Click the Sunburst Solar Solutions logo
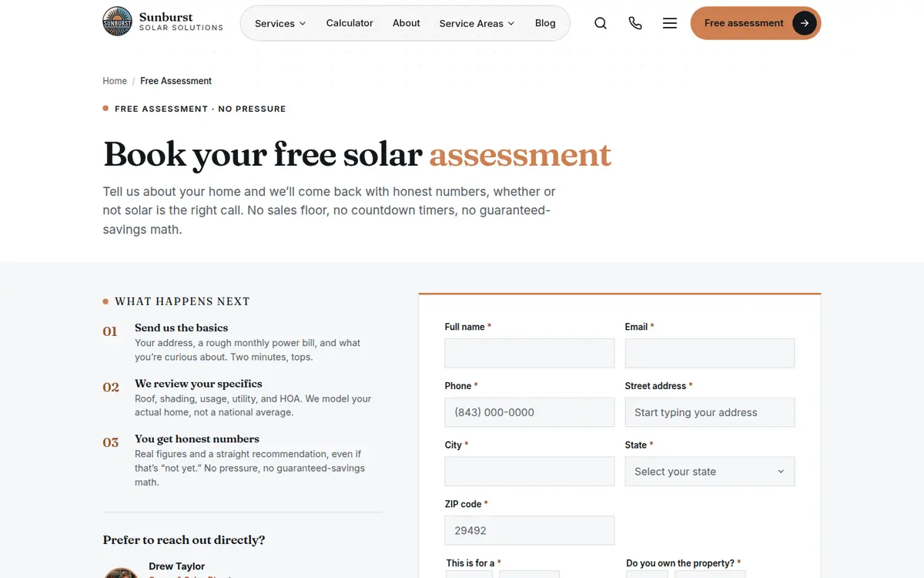Screen dimensions: 924x578 [162, 22]
